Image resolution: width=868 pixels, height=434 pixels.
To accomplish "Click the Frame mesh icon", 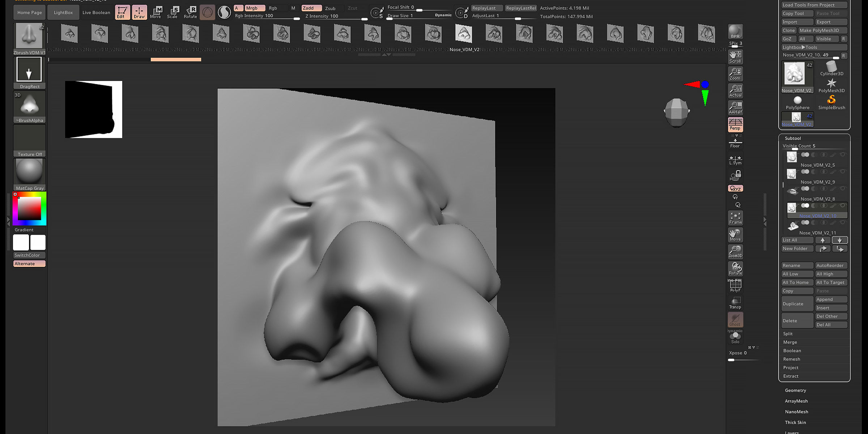I will [735, 218].
